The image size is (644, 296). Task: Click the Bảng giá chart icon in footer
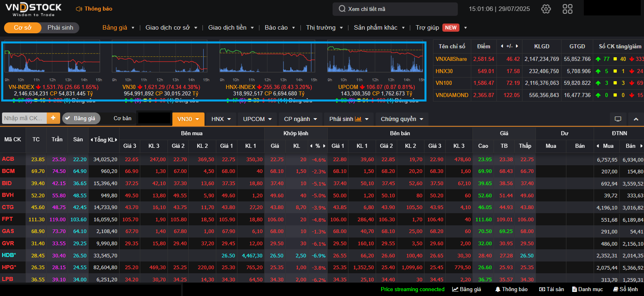(455, 290)
